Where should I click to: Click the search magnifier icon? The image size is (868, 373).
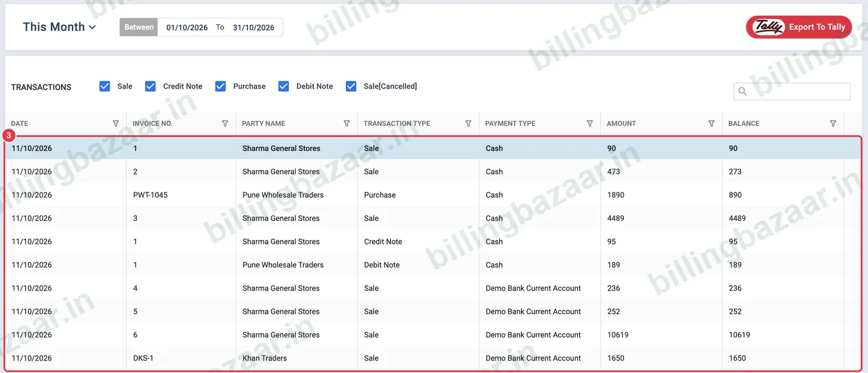coord(742,91)
